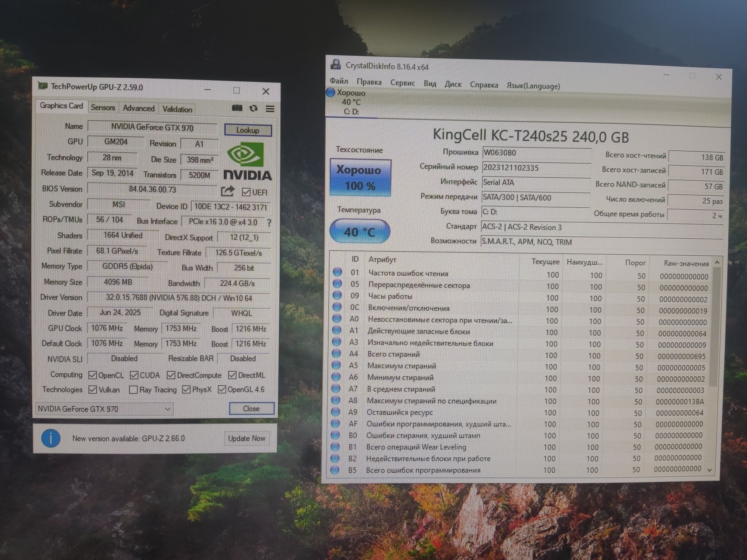
Task: Click the Хорошо 100 % health button
Action: click(x=360, y=177)
